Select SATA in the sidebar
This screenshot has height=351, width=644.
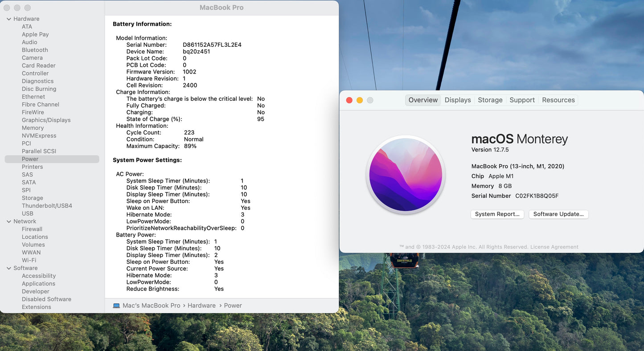click(29, 183)
